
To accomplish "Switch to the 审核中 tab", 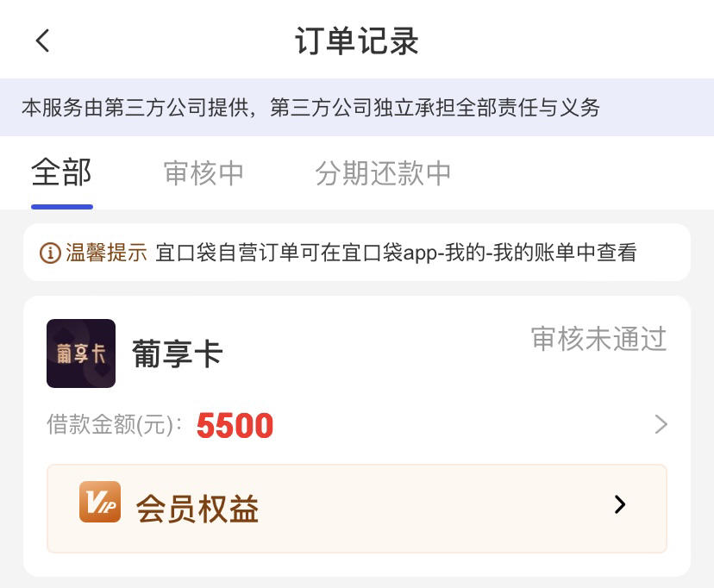I will [x=204, y=173].
